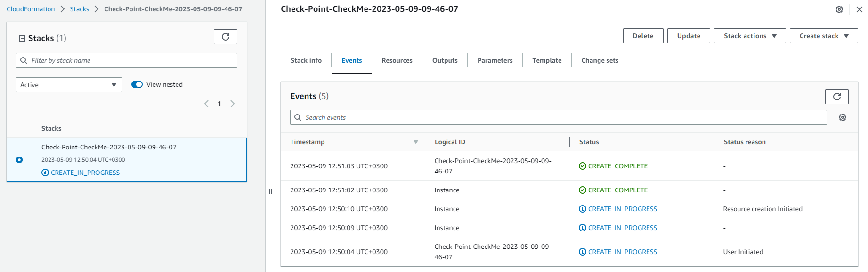The image size is (868, 272).
Task: Click the Delete stack button
Action: pyautogui.click(x=643, y=36)
